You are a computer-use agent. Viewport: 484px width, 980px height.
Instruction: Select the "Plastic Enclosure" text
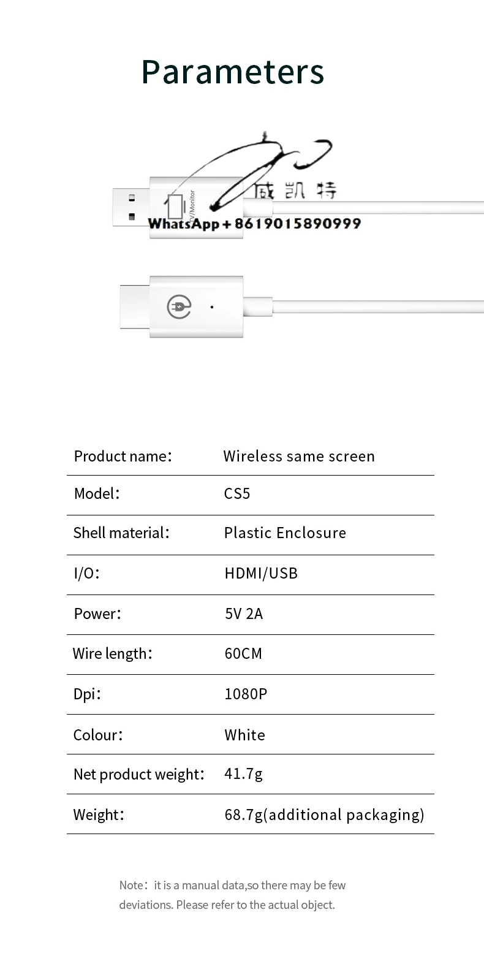pos(285,533)
